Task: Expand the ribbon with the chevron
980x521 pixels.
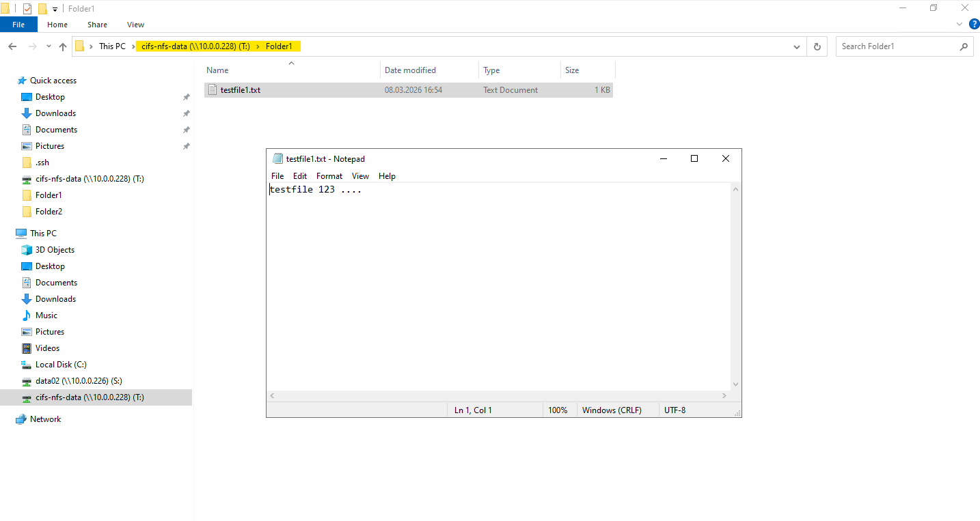Action: (959, 24)
